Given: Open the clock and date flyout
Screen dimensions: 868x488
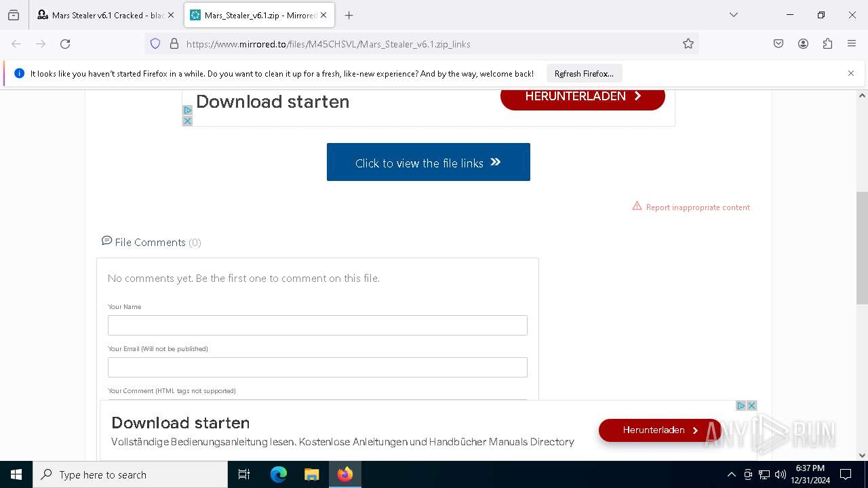Looking at the screenshot, I should (810, 474).
